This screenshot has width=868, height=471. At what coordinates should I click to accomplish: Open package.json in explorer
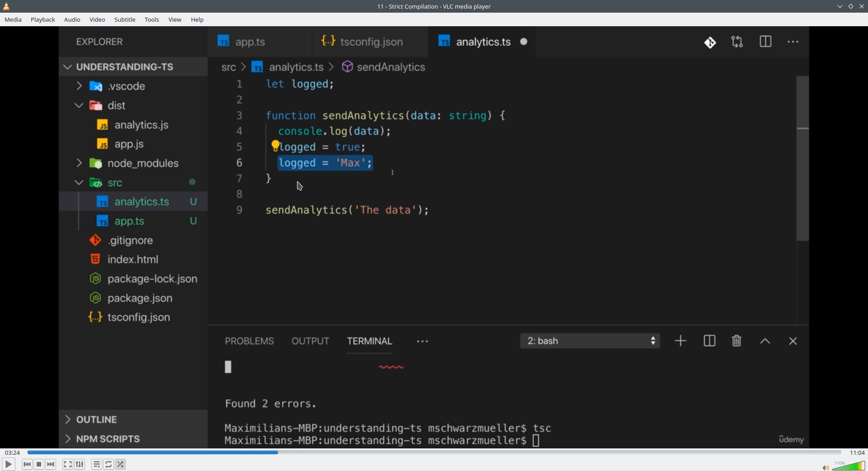click(133, 298)
